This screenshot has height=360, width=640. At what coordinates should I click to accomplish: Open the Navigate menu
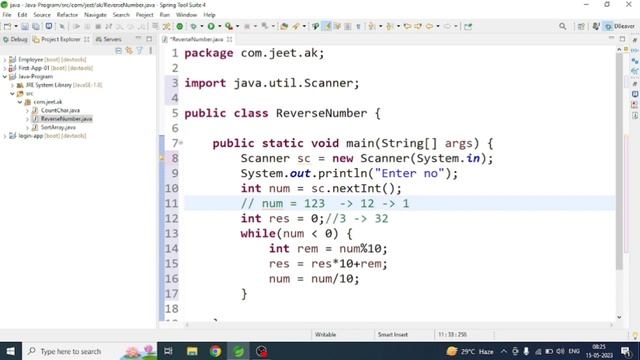tap(95, 15)
